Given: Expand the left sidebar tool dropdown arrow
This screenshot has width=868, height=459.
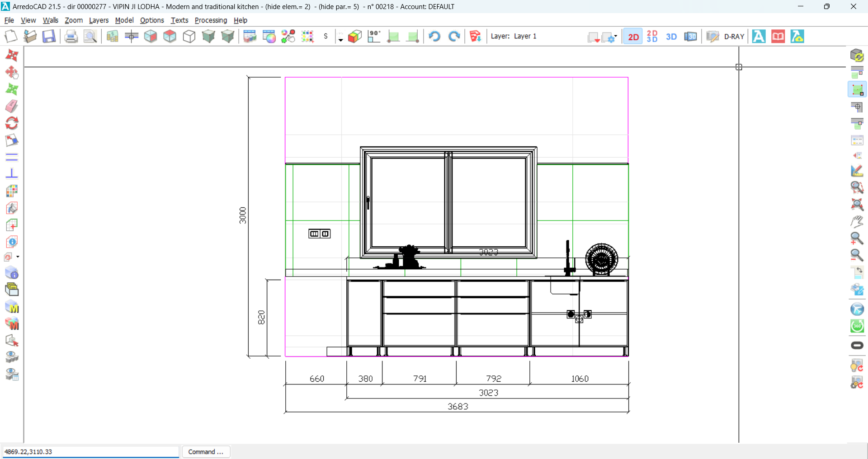Looking at the screenshot, I should 18,257.
